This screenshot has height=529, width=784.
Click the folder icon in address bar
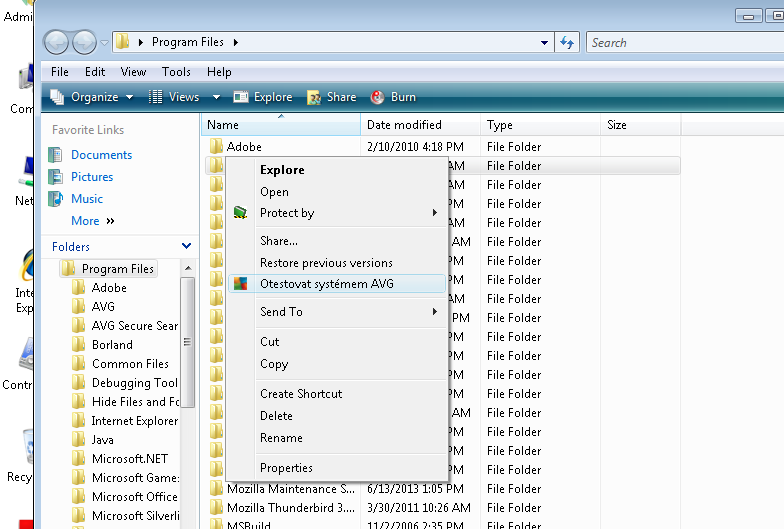[122, 42]
